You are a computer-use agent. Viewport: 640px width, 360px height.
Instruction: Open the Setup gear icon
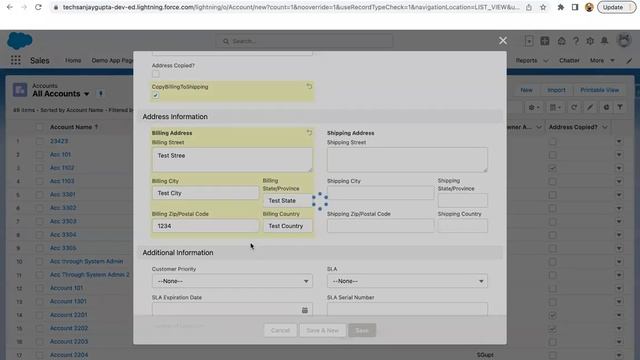tap(590, 41)
